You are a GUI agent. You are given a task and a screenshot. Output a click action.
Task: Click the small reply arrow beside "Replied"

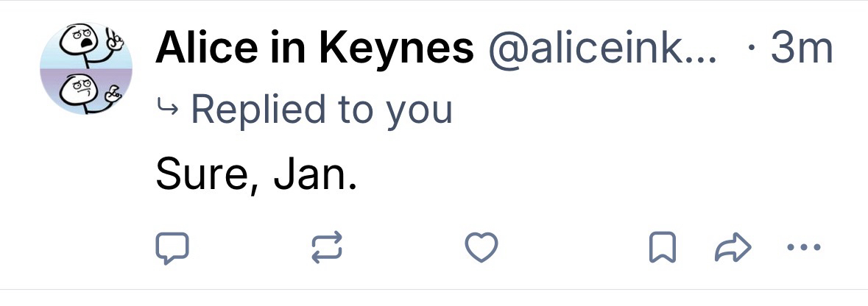167,110
